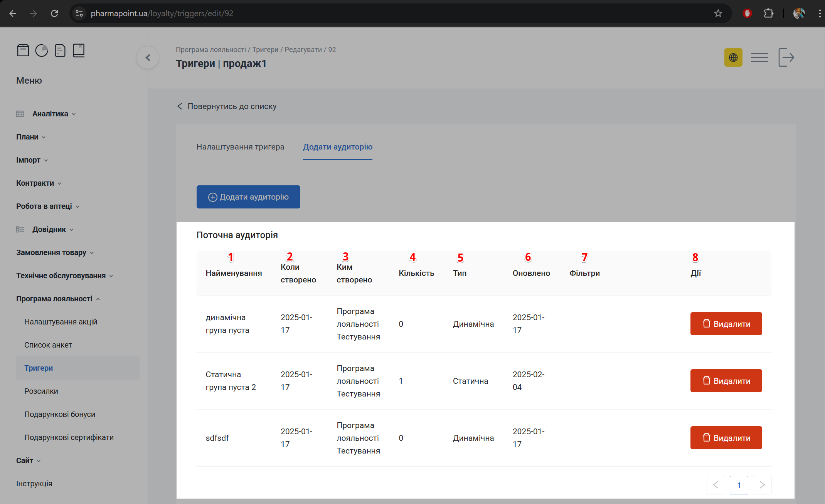825x504 pixels.
Task: Select the archive box icon at top left
Action: pyautogui.click(x=23, y=50)
